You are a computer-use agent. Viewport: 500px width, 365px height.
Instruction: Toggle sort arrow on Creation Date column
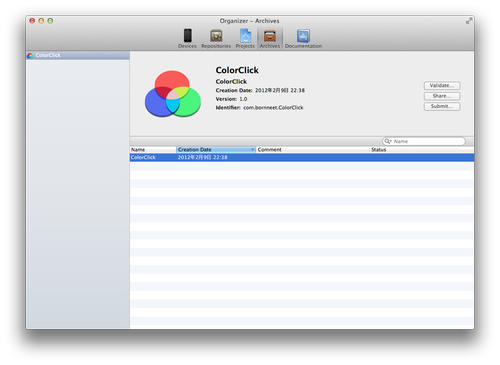click(253, 150)
